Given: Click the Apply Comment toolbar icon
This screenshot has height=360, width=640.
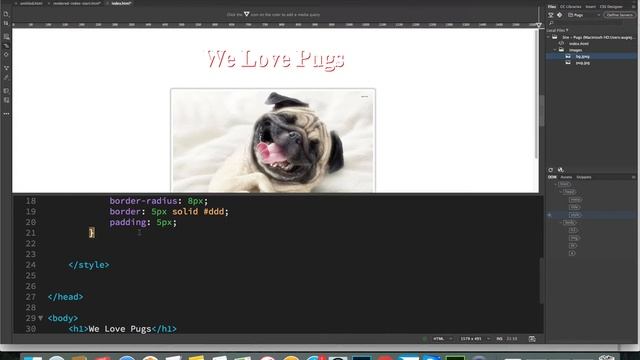Looking at the screenshot, I should coord(6,91).
